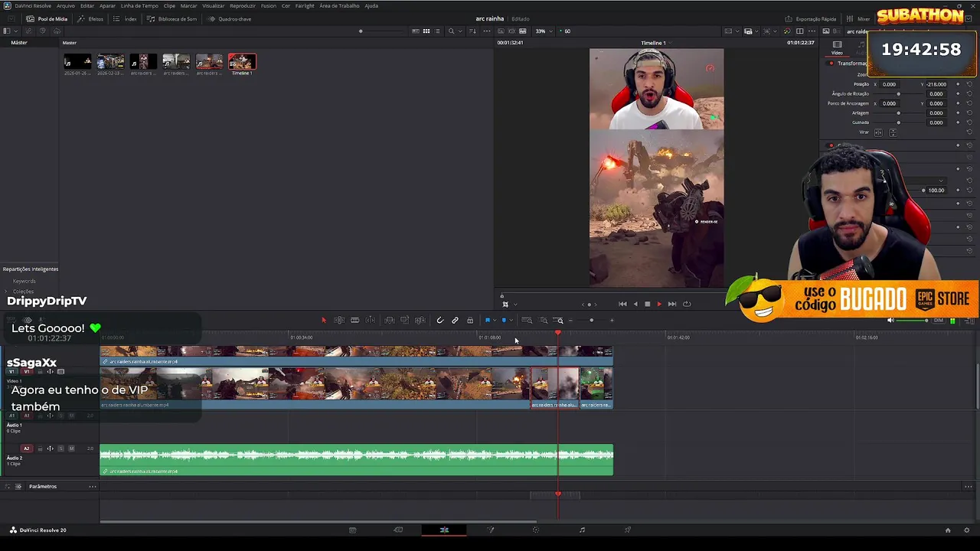Open the marker color dropdown
The height and width of the screenshot is (551, 980).
coord(511,320)
